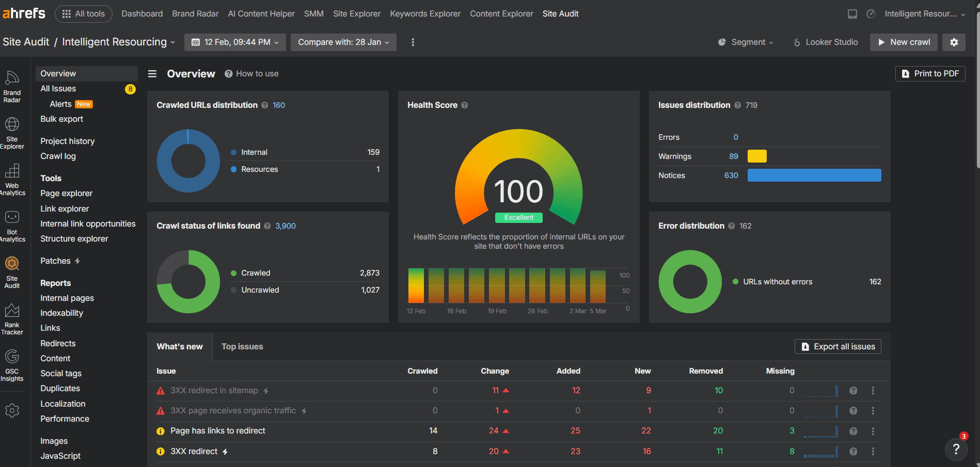Viewport: 980px width, 467px height.
Task: Click the Health Score help icon
Action: tap(464, 105)
